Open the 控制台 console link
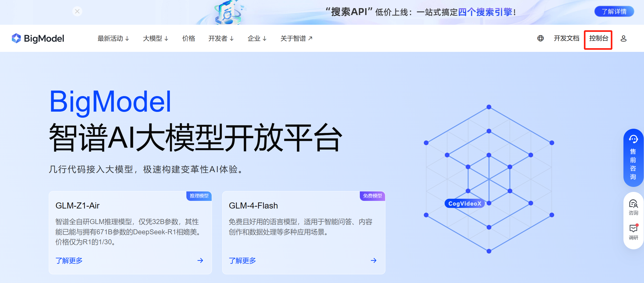This screenshot has width=644, height=283. click(x=599, y=38)
